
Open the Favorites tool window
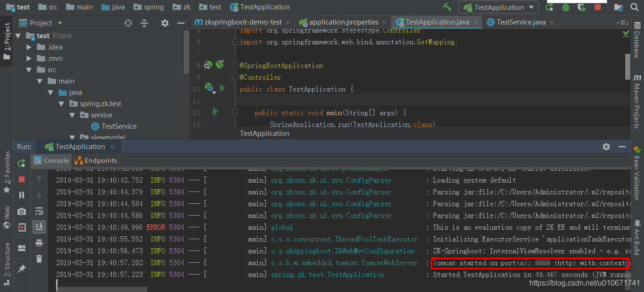coord(7,172)
